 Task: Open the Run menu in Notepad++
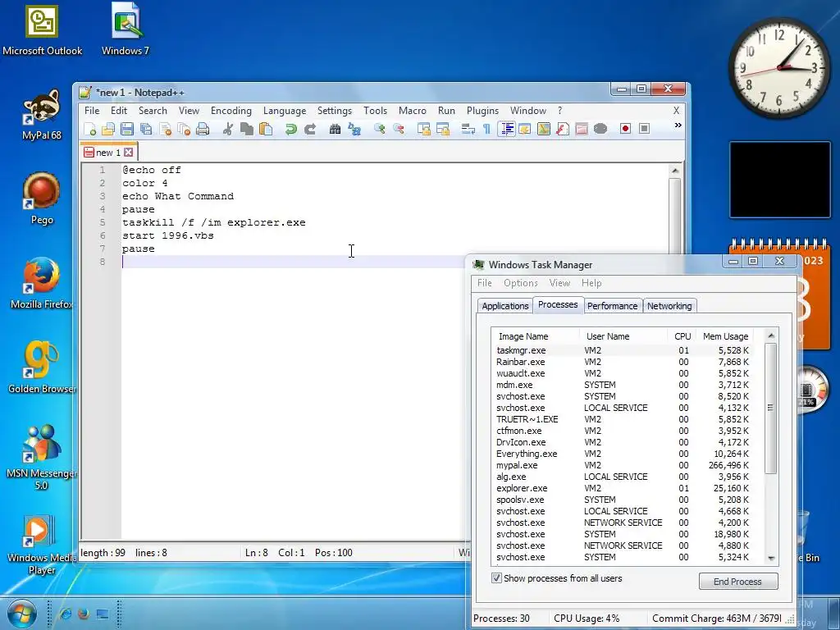pyautogui.click(x=446, y=111)
